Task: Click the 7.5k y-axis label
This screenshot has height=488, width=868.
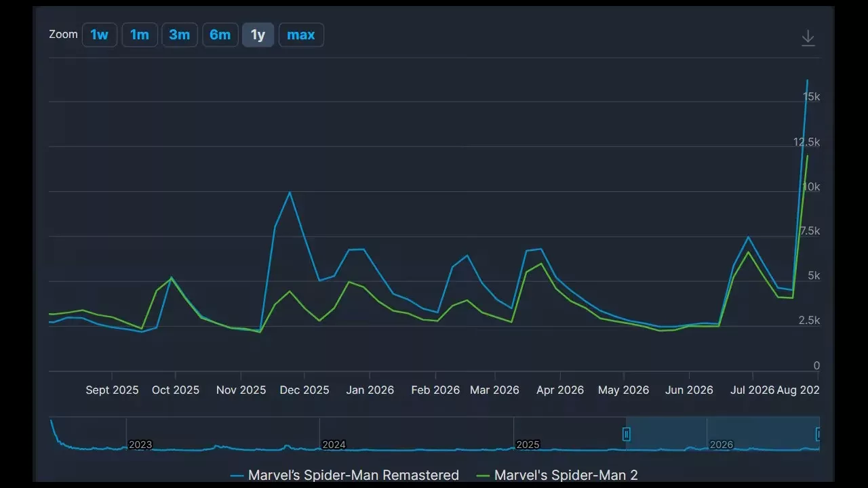Action: coord(810,231)
